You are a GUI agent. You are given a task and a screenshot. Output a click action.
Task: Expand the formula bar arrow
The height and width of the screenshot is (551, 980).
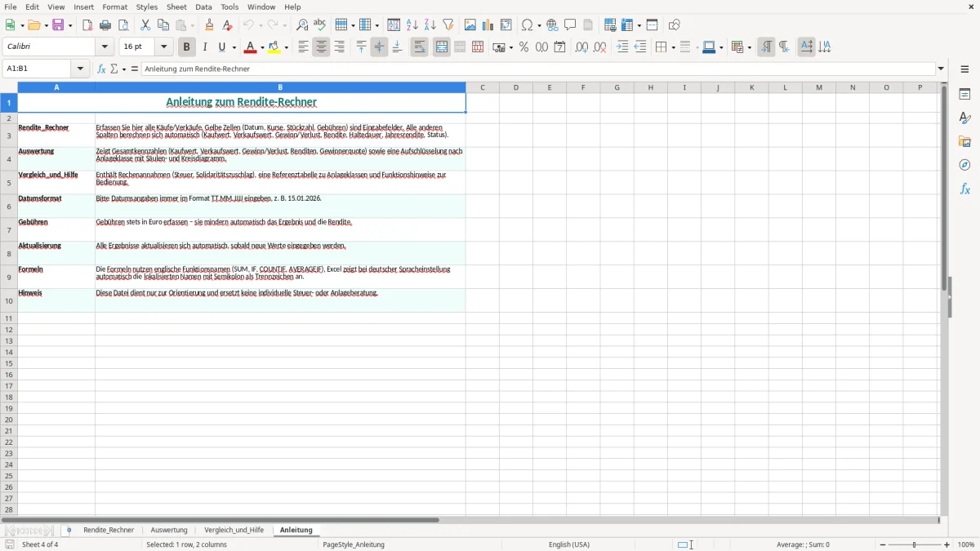(x=941, y=69)
